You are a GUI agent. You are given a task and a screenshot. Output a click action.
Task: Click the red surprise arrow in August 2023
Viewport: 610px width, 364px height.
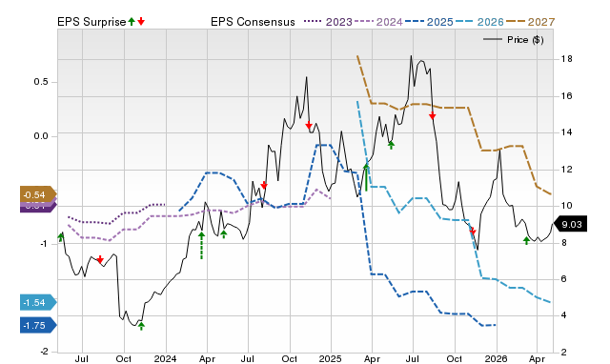[x=100, y=259]
